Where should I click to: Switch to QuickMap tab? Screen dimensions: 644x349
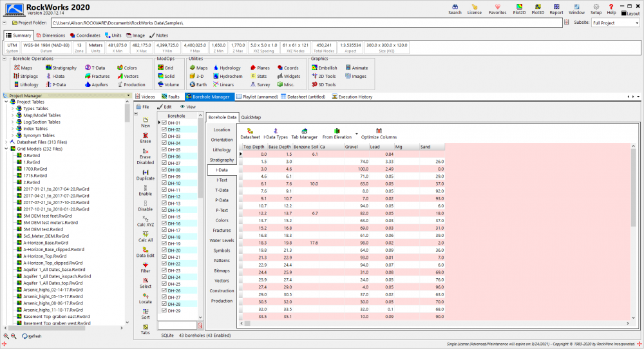pyautogui.click(x=251, y=117)
